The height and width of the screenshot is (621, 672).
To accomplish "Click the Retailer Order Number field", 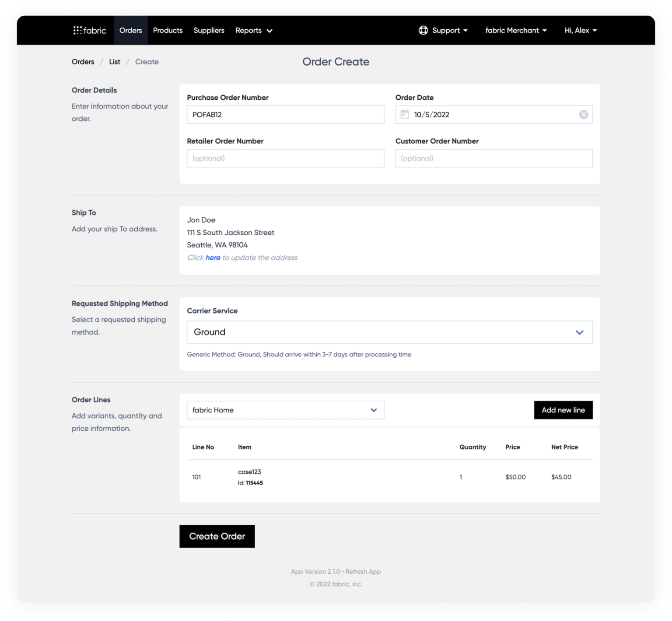I will tap(285, 158).
